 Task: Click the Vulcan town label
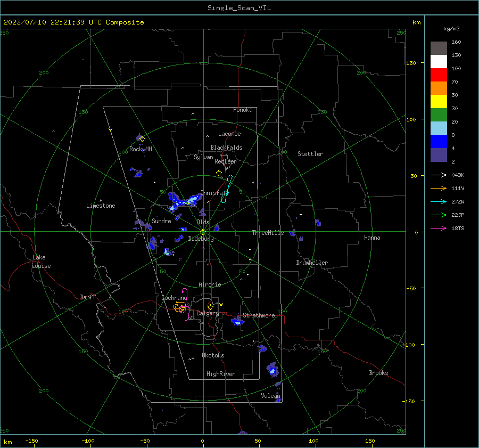click(x=270, y=396)
